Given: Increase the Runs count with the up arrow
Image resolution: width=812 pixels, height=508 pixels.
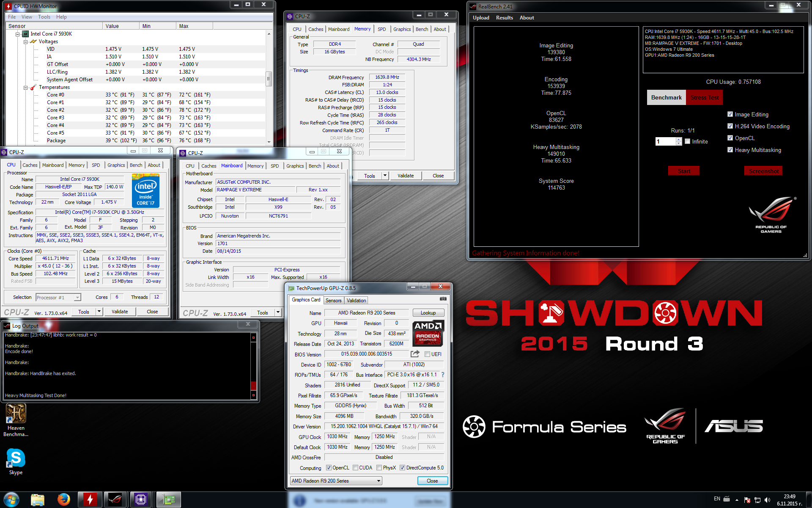Looking at the screenshot, I should [x=679, y=139].
